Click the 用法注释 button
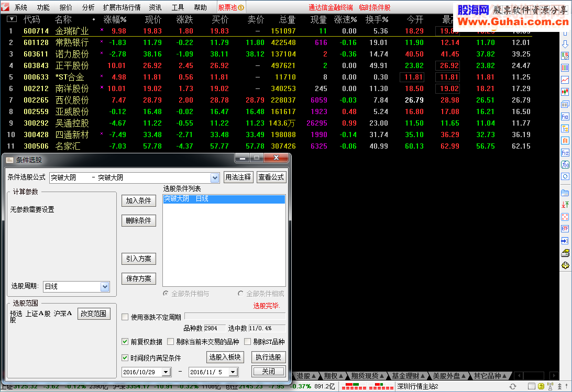The width and height of the screenshot is (572, 392). coord(238,177)
